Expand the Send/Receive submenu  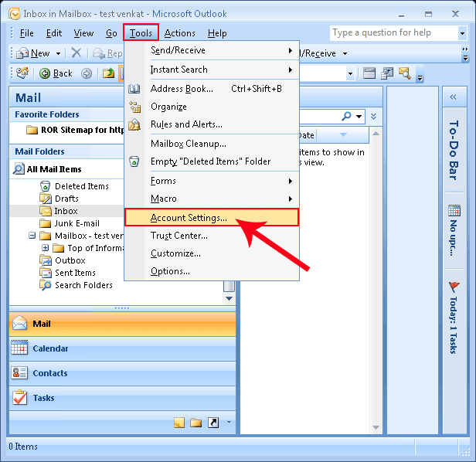(212, 50)
